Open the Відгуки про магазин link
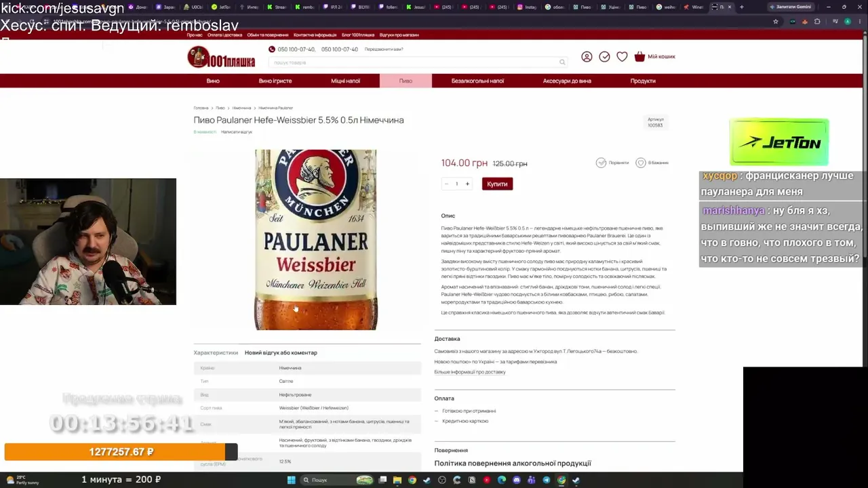 click(399, 35)
